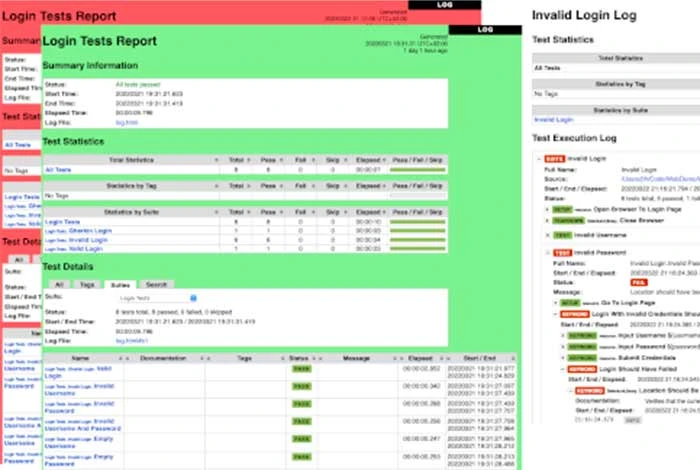Open the LOG link in the green Login Tests Report

click(485, 29)
